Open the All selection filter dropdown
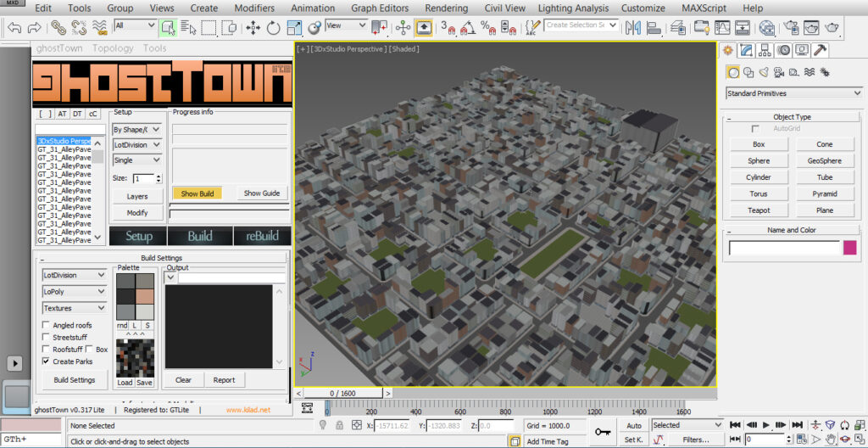The image size is (868, 448). pyautogui.click(x=136, y=25)
